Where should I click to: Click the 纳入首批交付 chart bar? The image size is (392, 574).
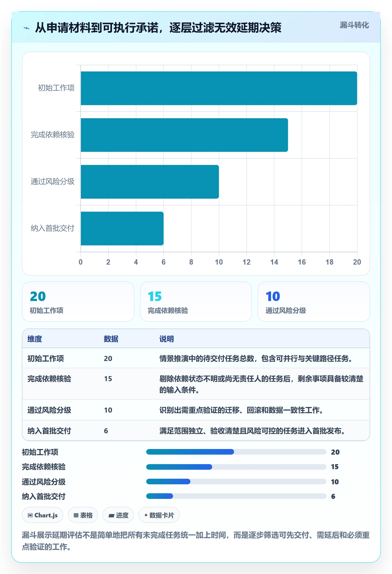pos(122,228)
